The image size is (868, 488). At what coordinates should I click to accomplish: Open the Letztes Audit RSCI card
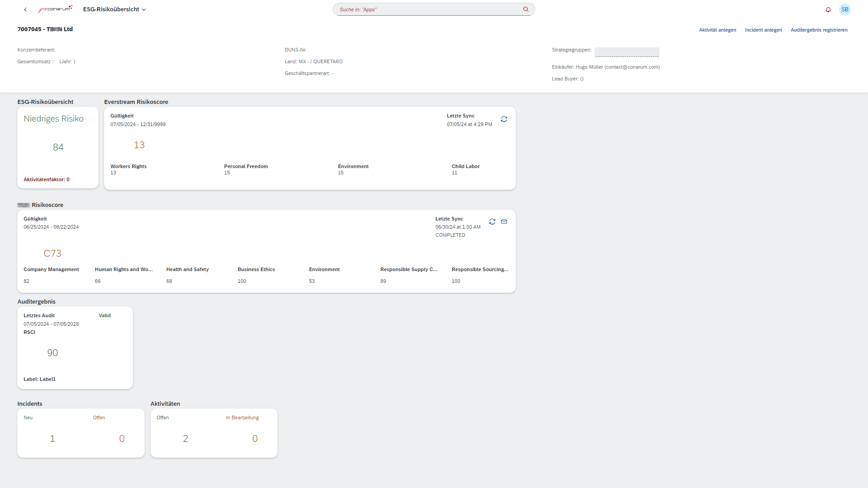pyautogui.click(x=75, y=347)
